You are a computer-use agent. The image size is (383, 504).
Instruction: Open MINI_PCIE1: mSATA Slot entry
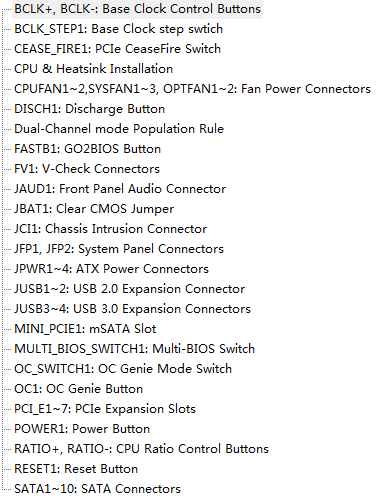[85, 329]
